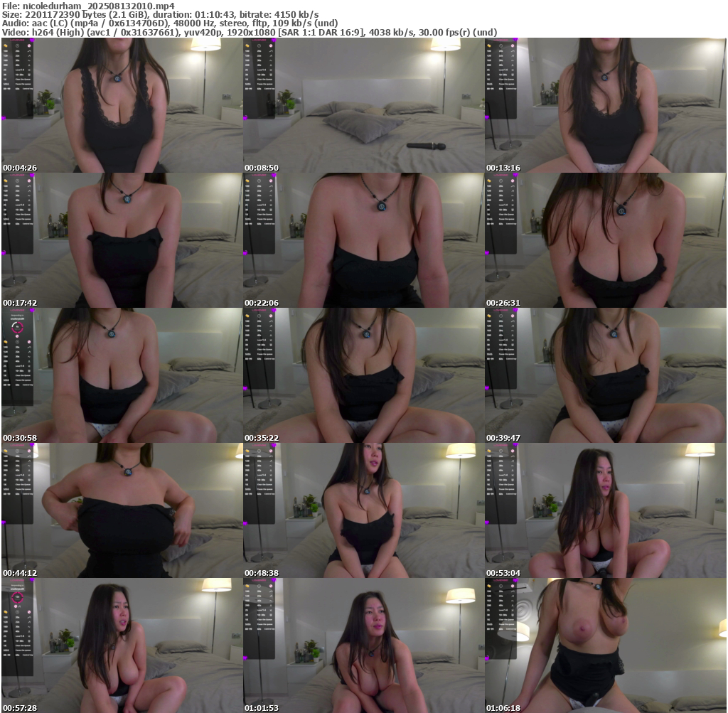Screen dimensions: 728x713
Task: Open the frame thumbnail stamped 00:48:38
Action: (363, 510)
